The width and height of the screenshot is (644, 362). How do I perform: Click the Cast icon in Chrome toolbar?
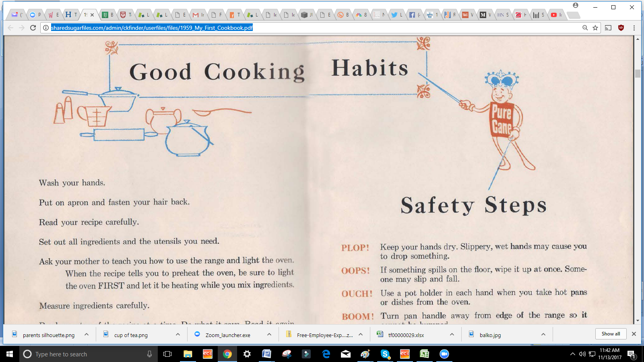[x=608, y=28]
